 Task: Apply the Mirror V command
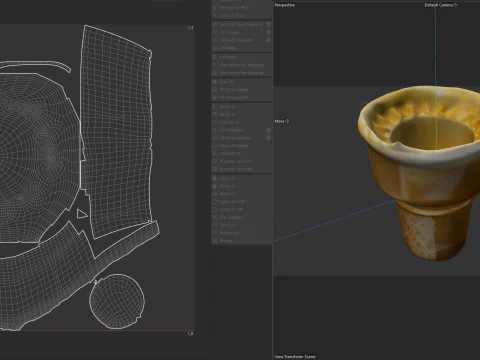click(241, 114)
